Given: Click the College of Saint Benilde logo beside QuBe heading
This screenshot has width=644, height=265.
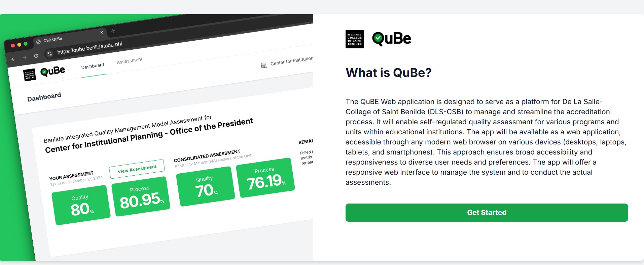Looking at the screenshot, I should 355,39.
